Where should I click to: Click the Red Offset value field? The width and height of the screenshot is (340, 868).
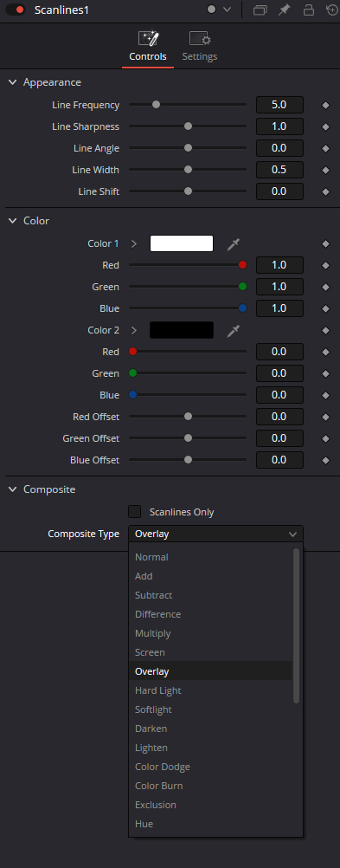coord(279,417)
